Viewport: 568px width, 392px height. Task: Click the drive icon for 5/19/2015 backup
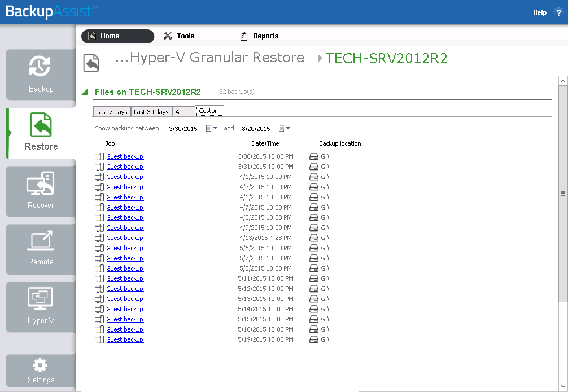coord(314,339)
